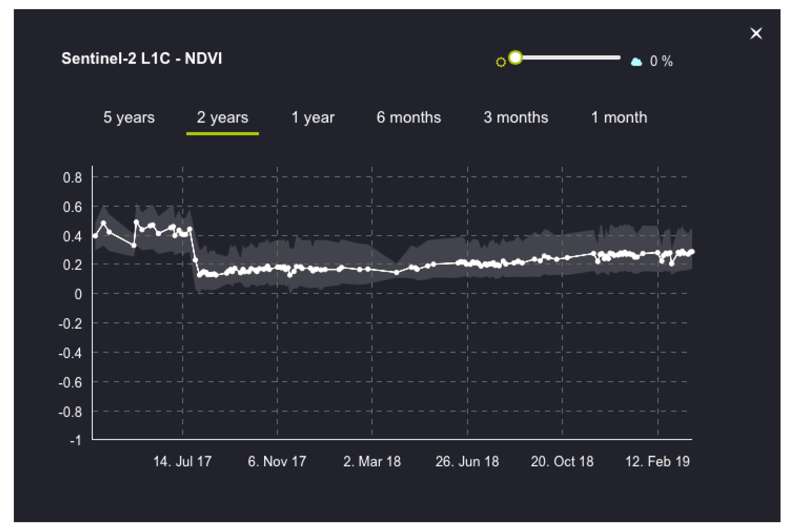Select the 3 months tab

[x=516, y=117]
